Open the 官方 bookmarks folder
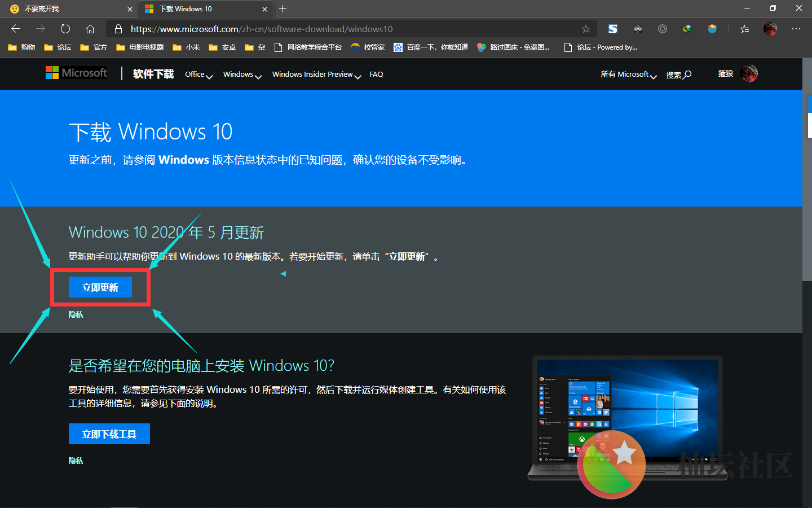The image size is (812, 508). [x=94, y=47]
